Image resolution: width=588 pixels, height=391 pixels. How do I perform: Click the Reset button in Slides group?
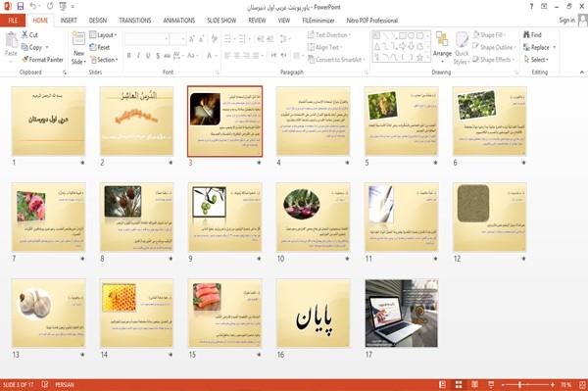[100, 47]
